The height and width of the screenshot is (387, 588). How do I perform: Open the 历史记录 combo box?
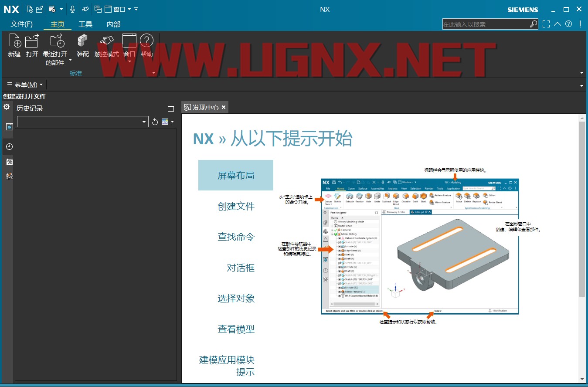click(x=83, y=122)
